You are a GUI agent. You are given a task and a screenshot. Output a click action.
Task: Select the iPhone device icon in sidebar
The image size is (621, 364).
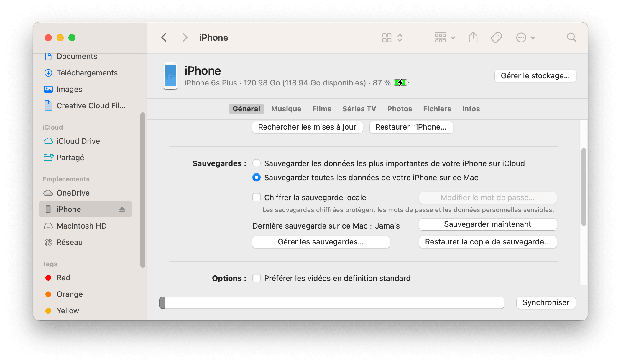coord(48,209)
